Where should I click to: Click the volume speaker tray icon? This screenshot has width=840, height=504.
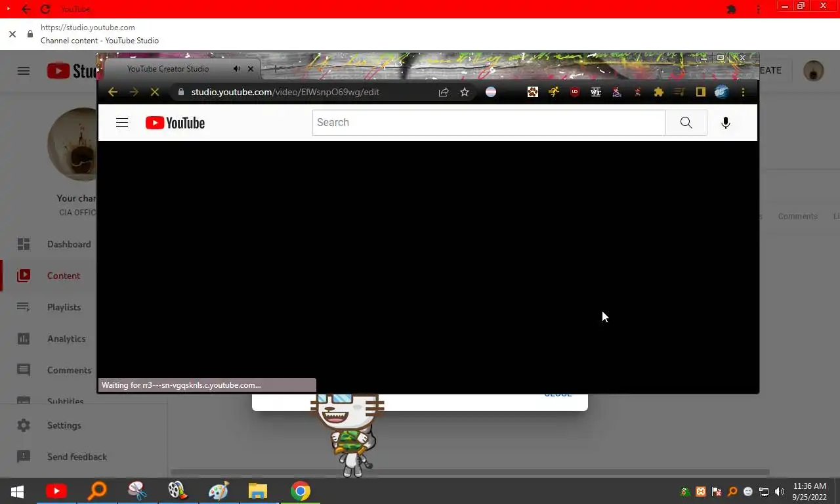coord(780,492)
